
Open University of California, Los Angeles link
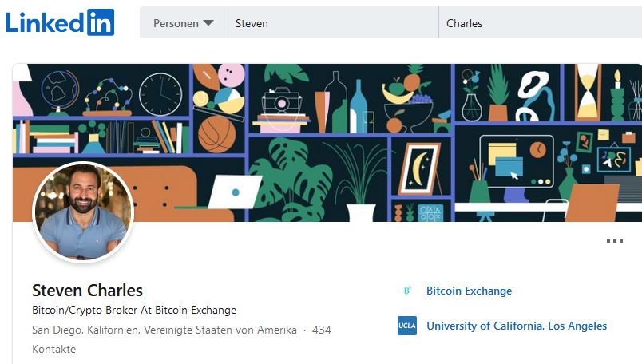point(517,326)
